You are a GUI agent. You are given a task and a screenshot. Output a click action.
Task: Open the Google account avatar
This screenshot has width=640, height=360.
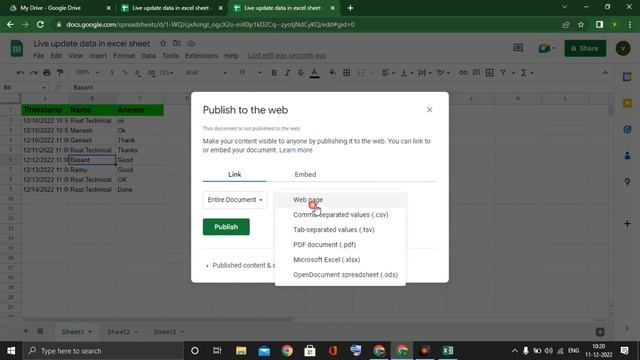click(x=623, y=48)
